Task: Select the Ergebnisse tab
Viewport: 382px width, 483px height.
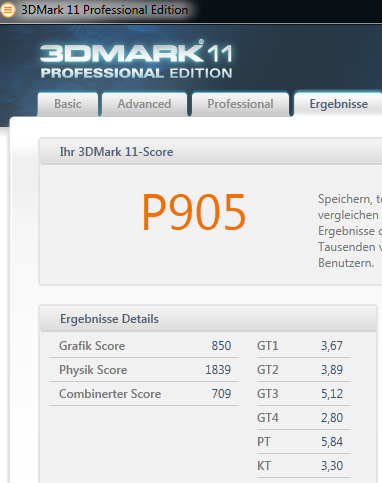Action: pyautogui.click(x=338, y=104)
